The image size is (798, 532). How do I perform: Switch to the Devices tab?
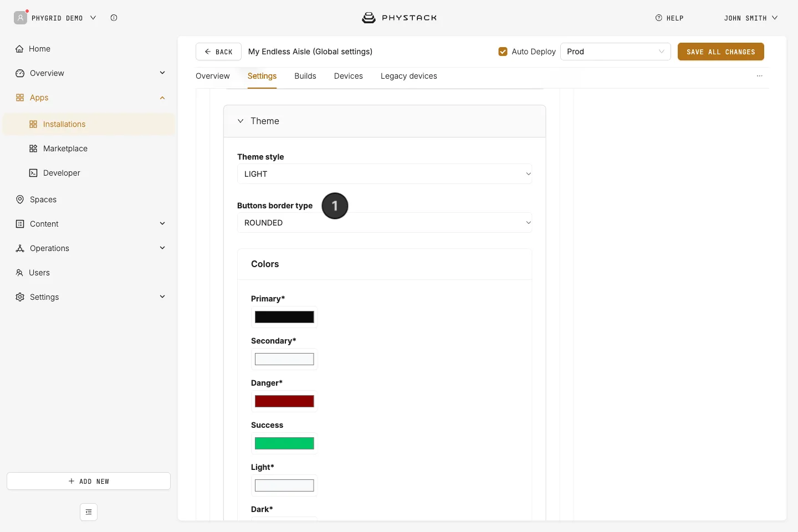point(349,76)
